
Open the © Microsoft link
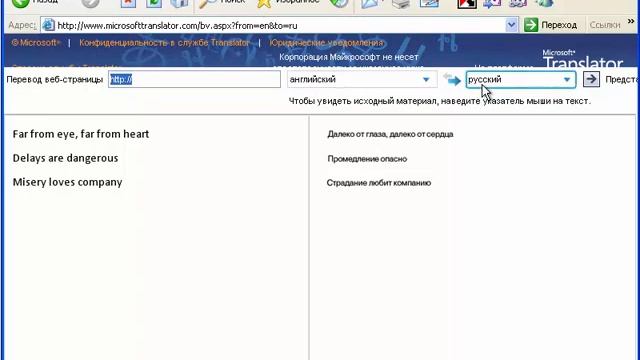36,42
